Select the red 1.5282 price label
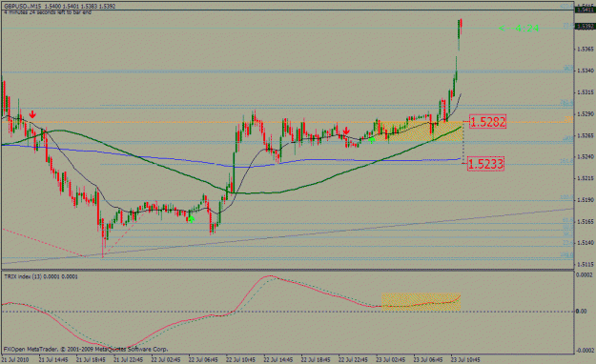The height and width of the screenshot is (364, 596). (487, 122)
